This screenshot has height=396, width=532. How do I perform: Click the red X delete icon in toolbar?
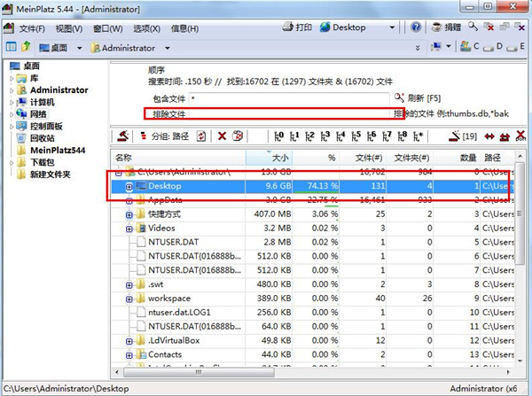point(222,136)
